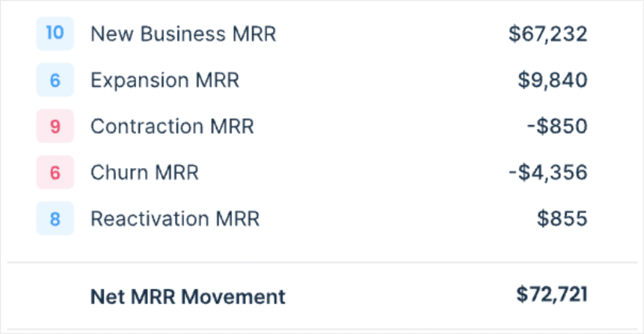Screen dimensions: 644x334
Task: Click the -$850 Contraction amount
Action: pos(557,126)
